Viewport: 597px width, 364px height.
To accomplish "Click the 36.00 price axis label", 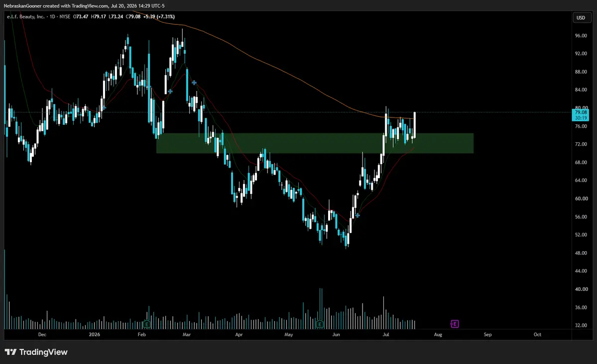I will 581,307.
